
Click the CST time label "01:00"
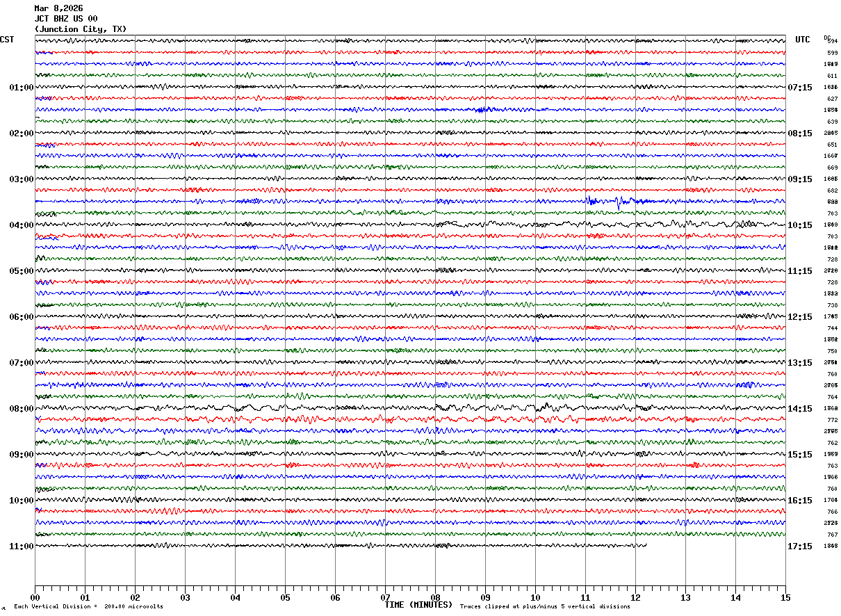coord(21,88)
